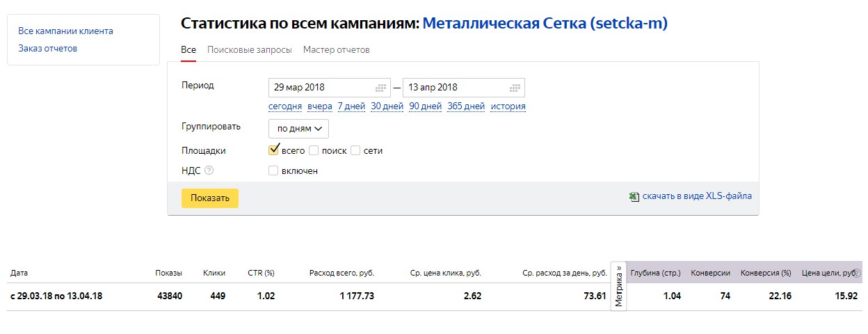Click help icon beside Цена цели
Image resolution: width=868 pixels, height=334 pixels.
(x=857, y=273)
